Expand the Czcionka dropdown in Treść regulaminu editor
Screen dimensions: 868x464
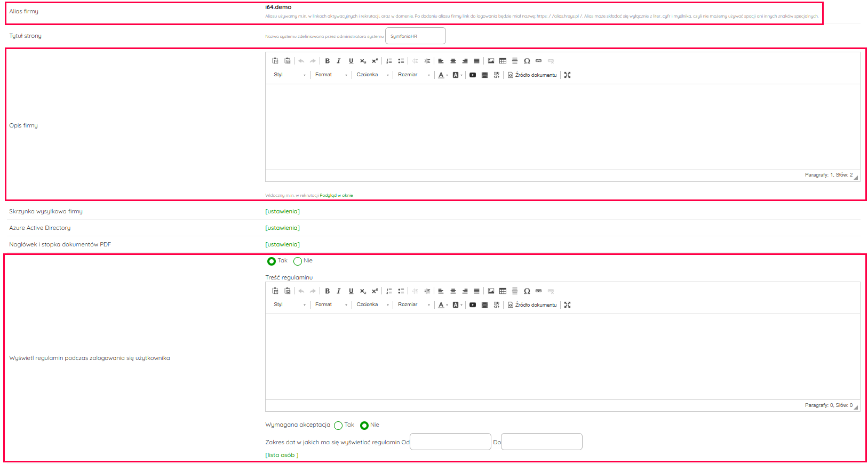tap(372, 305)
